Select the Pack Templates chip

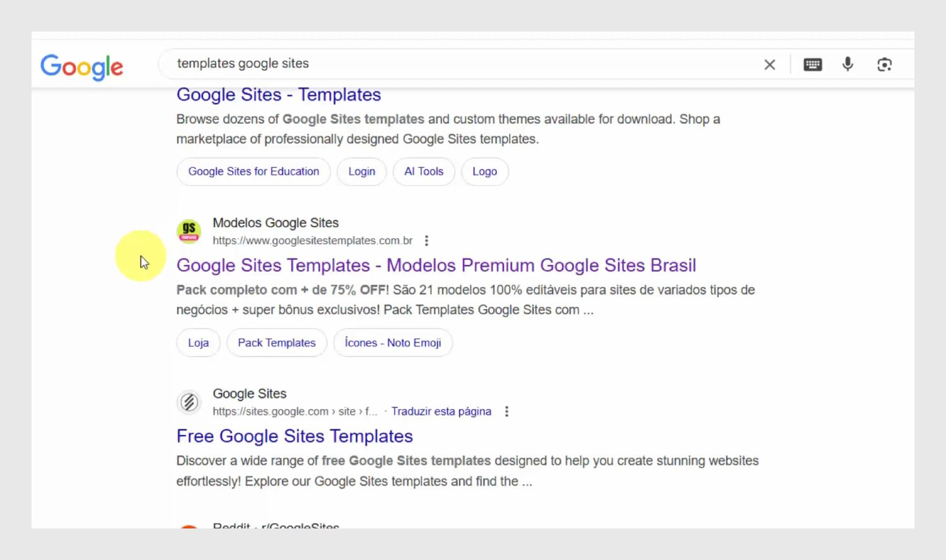[277, 342]
